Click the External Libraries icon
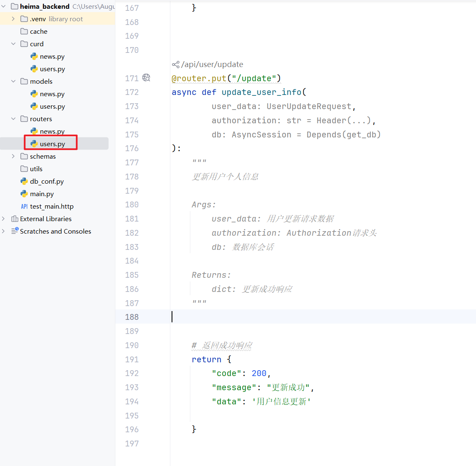476x466 pixels. click(15, 219)
